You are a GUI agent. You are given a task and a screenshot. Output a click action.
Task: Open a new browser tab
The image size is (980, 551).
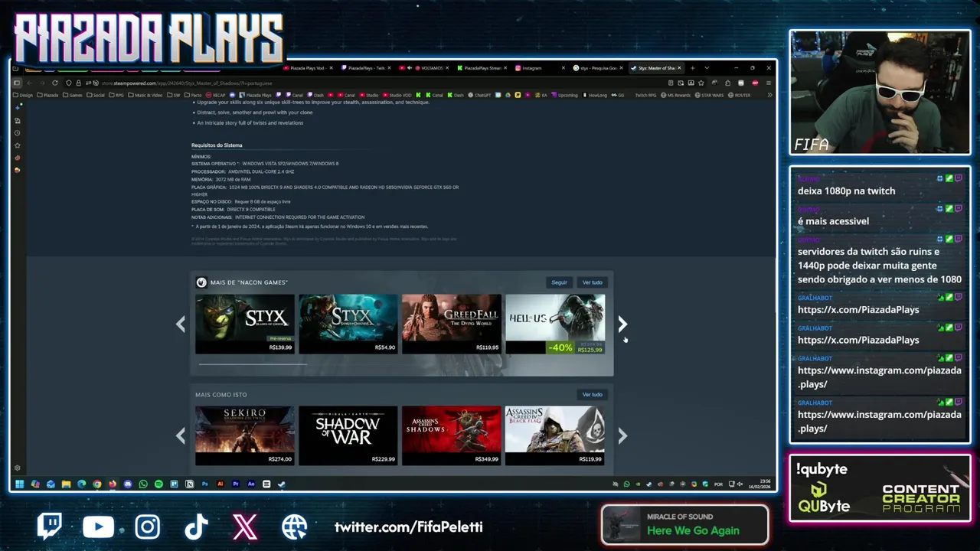point(692,68)
